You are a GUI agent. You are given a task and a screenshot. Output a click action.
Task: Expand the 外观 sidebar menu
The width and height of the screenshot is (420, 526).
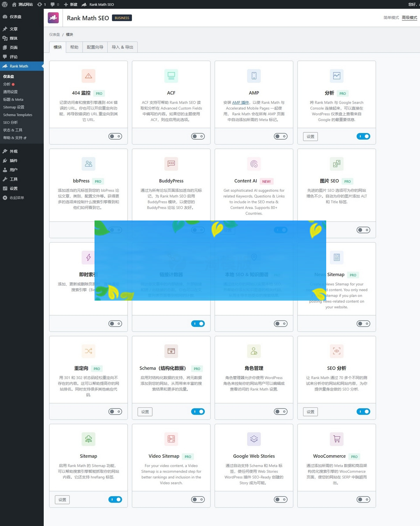point(14,152)
